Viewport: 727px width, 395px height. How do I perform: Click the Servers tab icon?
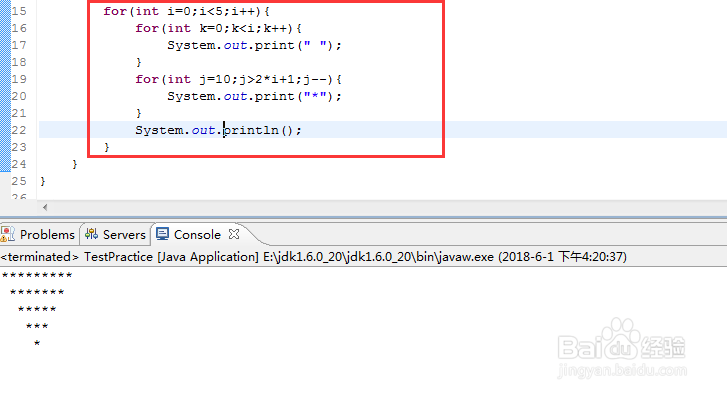[91, 234]
